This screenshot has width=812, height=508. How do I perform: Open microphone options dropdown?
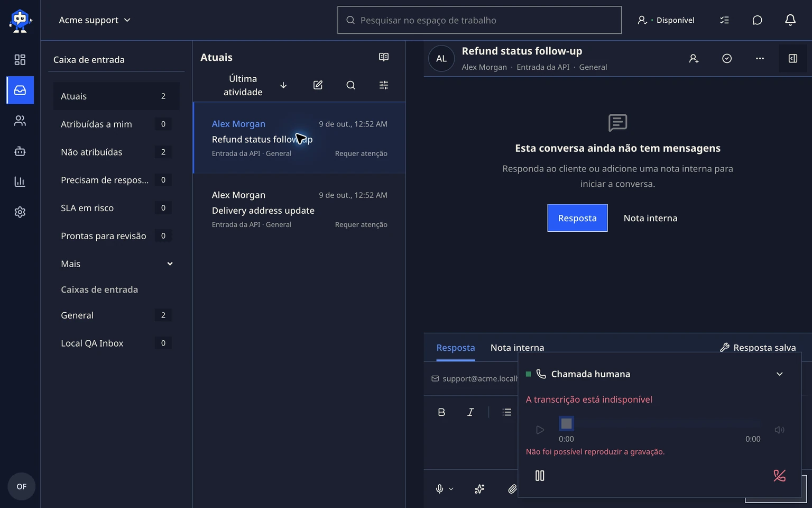pos(451,489)
